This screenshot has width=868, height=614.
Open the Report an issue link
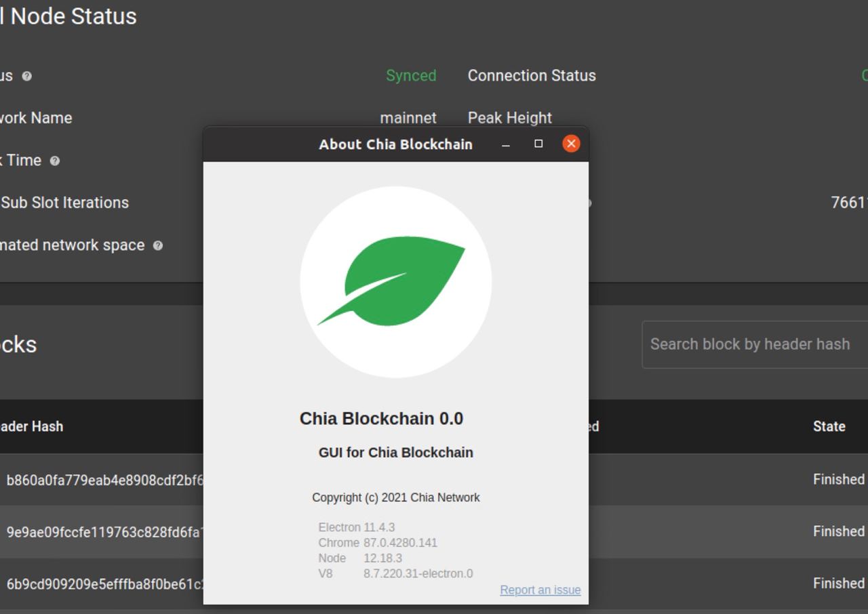pos(540,590)
